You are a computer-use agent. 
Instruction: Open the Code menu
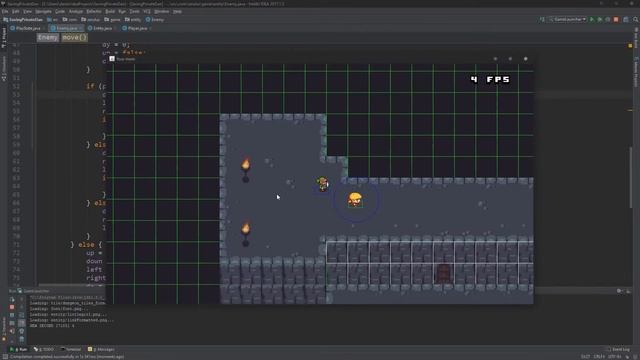[60, 11]
